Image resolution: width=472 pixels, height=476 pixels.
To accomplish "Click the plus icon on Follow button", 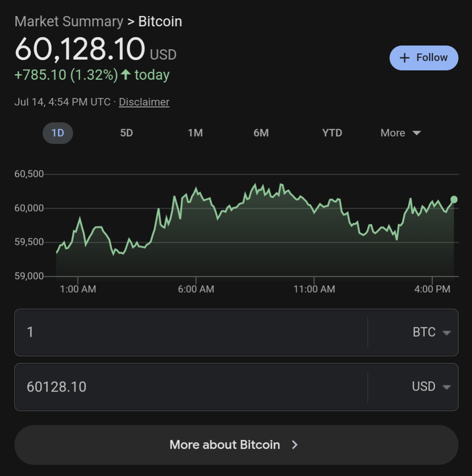I will (404, 58).
